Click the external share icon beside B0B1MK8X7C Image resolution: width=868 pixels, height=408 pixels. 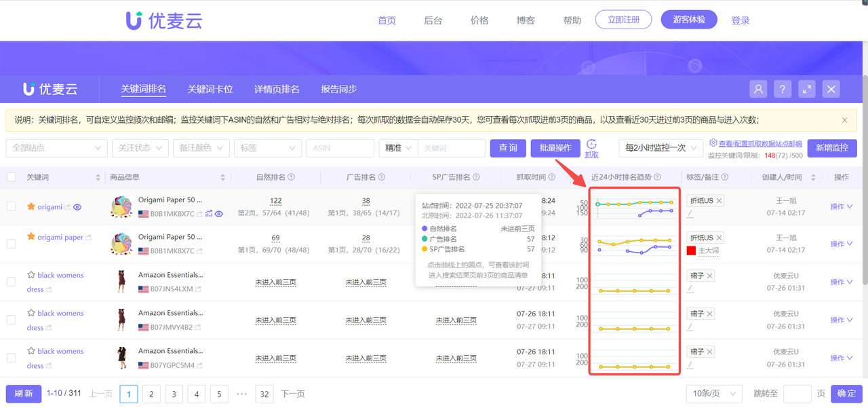click(200, 213)
